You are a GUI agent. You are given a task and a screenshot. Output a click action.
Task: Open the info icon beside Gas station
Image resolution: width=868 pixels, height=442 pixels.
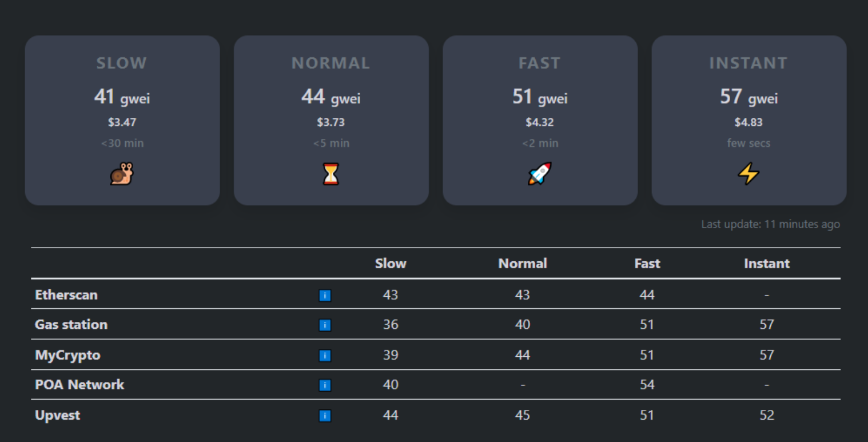point(325,325)
